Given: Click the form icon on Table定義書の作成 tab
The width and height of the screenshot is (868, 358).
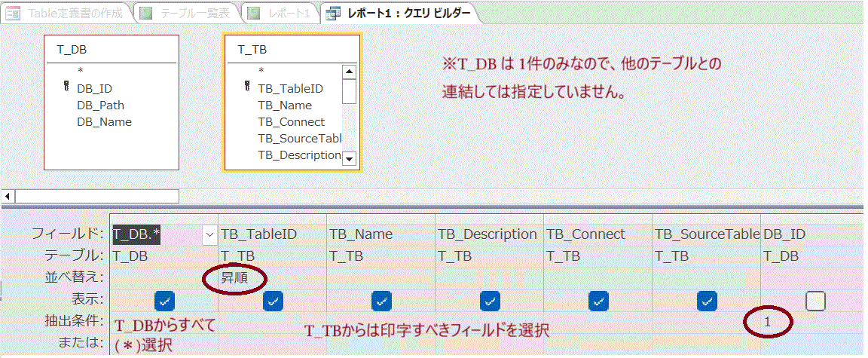Looking at the screenshot, I should point(13,13).
